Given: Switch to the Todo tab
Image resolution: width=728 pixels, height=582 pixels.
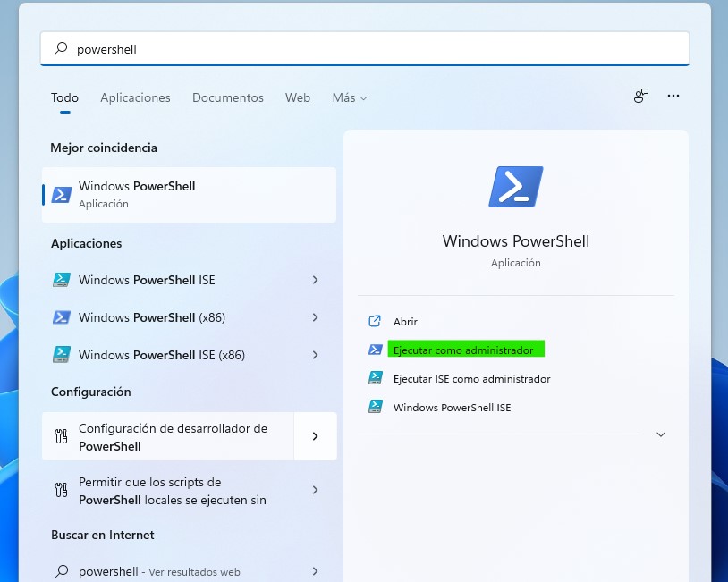Looking at the screenshot, I should (x=64, y=97).
